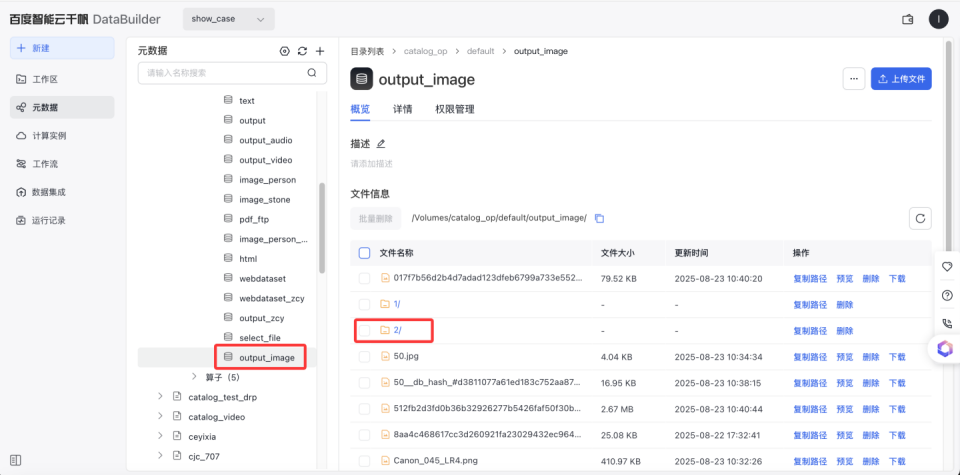Check the 512fb2d3fd0b file checkbox
This screenshot has width=960, height=475.
click(364, 408)
